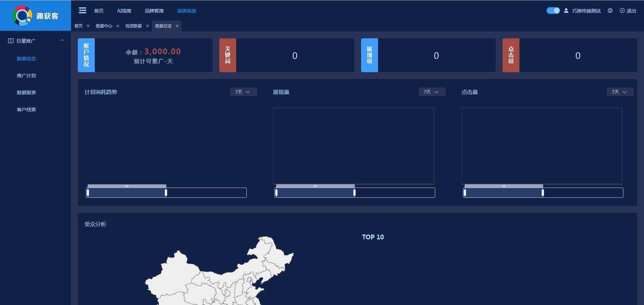Click the 巧推终端测试 username
644x305 pixels.
pyautogui.click(x=586, y=11)
